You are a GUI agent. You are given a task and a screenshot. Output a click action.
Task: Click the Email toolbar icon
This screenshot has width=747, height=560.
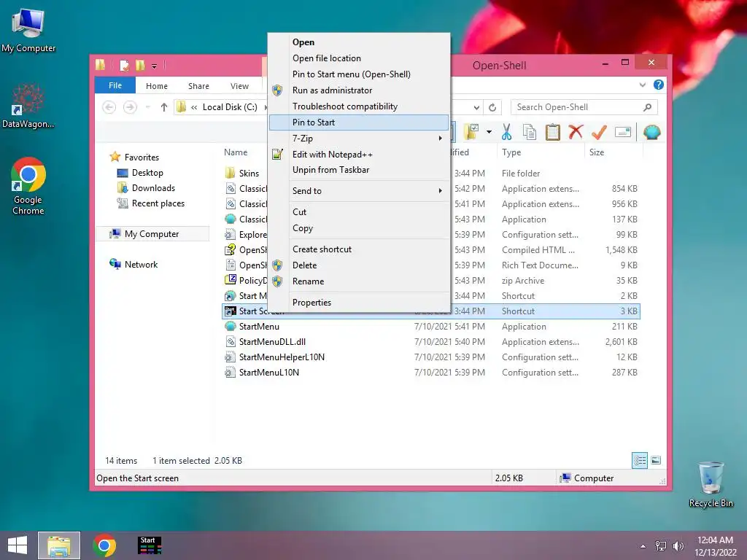pos(623,132)
